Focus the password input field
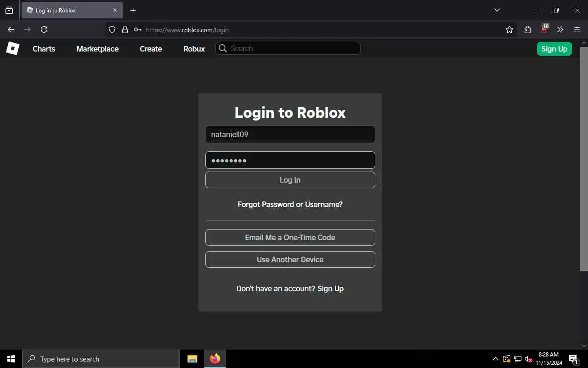588x368 pixels. 290,160
